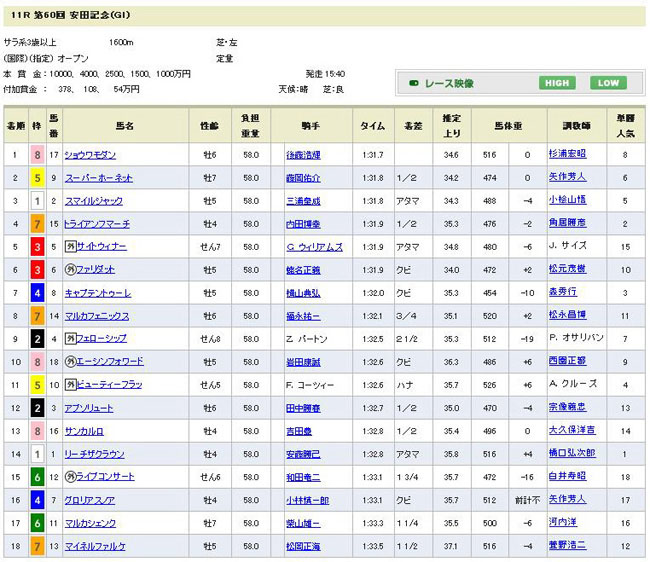The height and width of the screenshot is (562, 650).
Task: Open the winning horse ショウワモダン link
Action: coord(90,155)
